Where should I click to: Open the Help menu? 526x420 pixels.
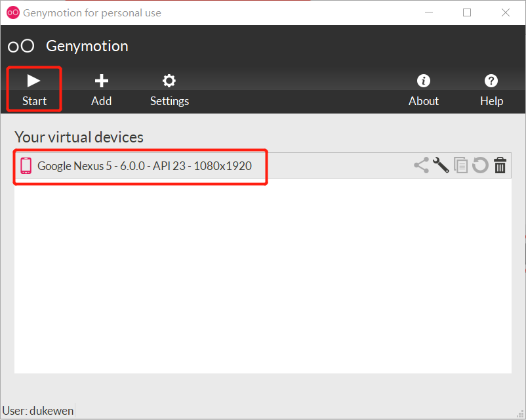[491, 90]
